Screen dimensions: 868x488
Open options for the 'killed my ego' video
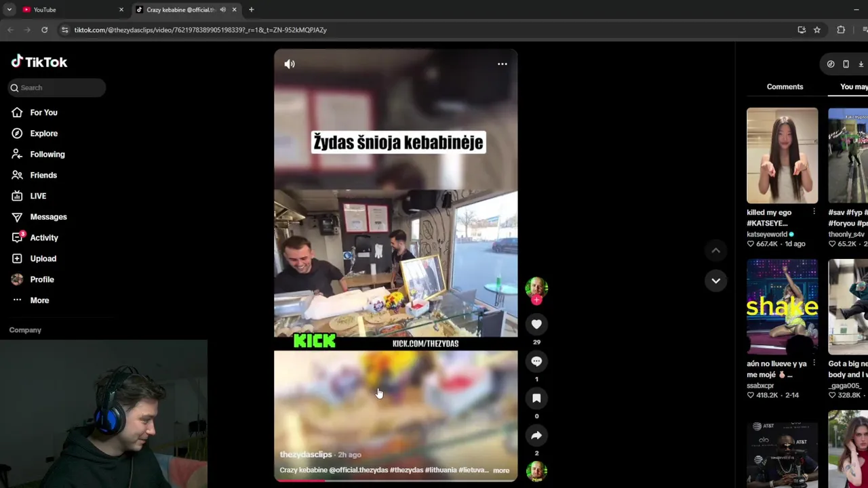coord(814,212)
